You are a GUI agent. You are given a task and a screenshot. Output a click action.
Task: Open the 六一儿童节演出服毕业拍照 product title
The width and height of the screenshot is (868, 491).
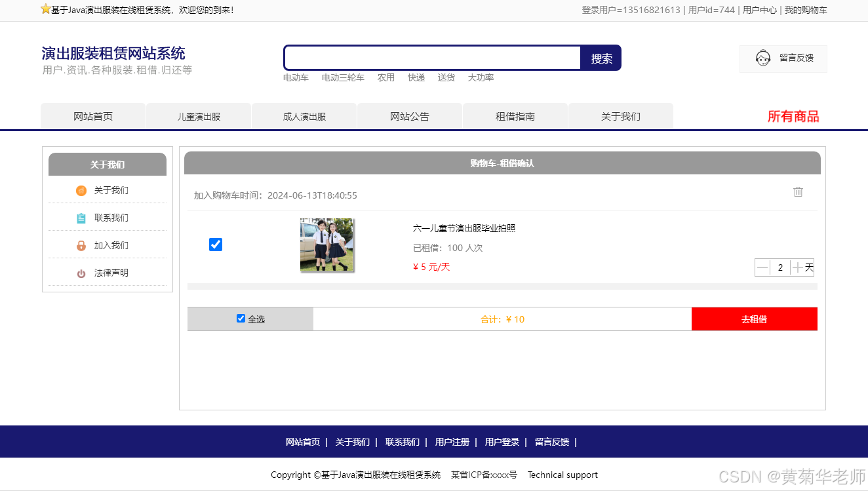[x=464, y=228]
